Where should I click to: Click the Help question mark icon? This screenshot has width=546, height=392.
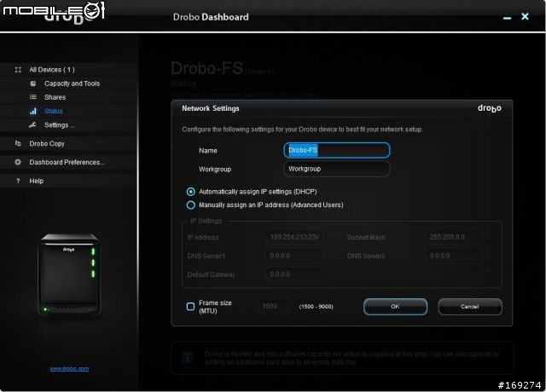(18, 181)
